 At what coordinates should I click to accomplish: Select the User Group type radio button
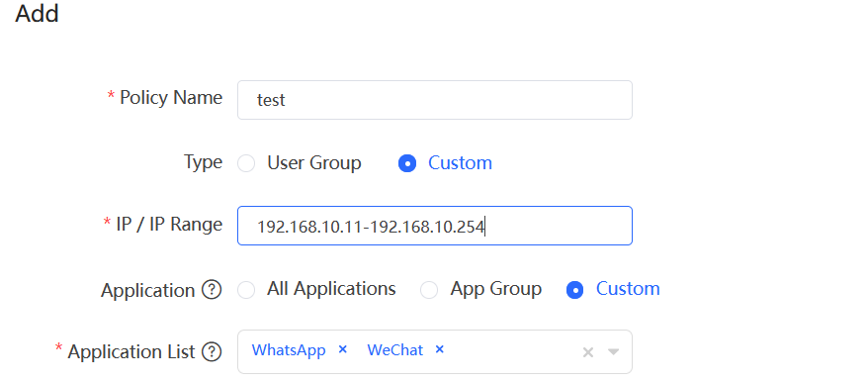(246, 163)
